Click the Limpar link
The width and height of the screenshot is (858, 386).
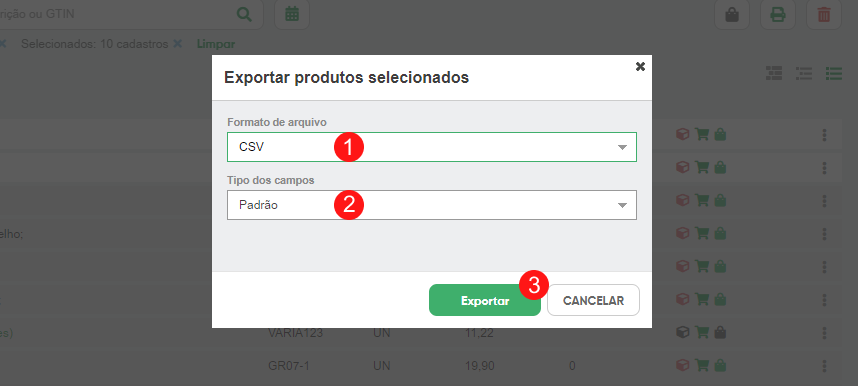coord(216,44)
